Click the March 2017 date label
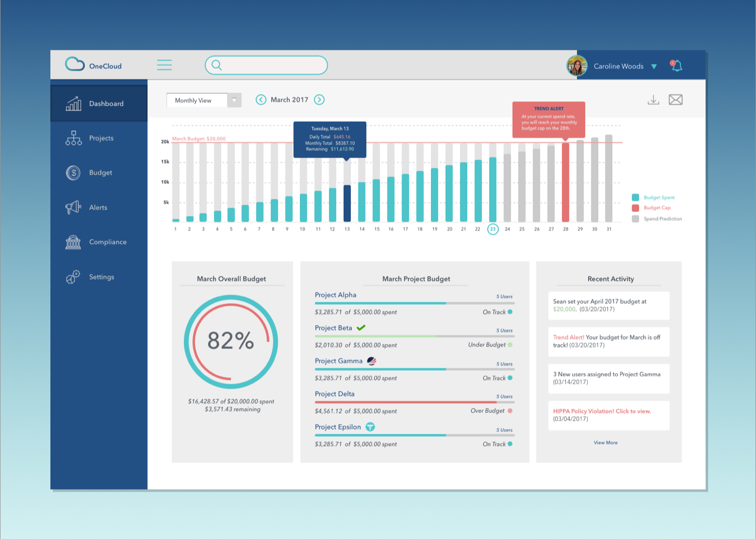The image size is (756, 539). [289, 100]
